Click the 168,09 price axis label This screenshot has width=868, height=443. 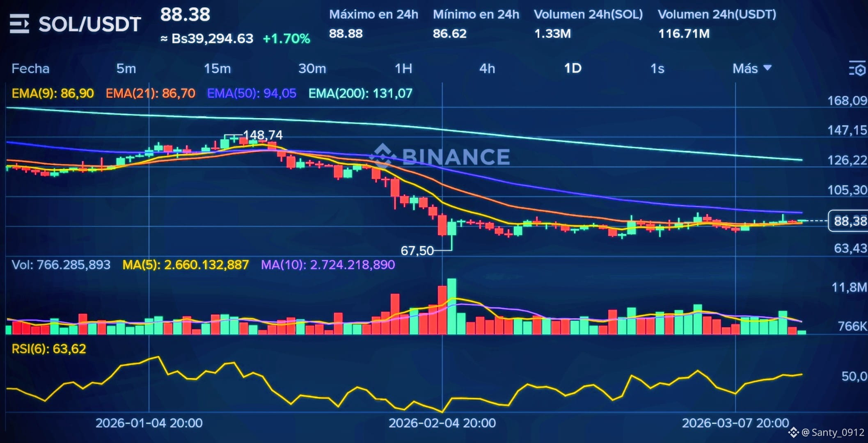click(x=847, y=101)
